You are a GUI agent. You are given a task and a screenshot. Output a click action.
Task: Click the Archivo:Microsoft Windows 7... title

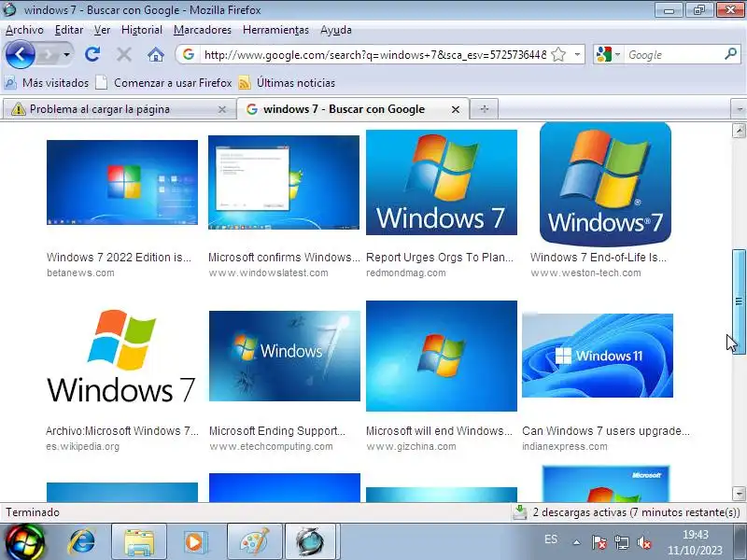tap(122, 431)
